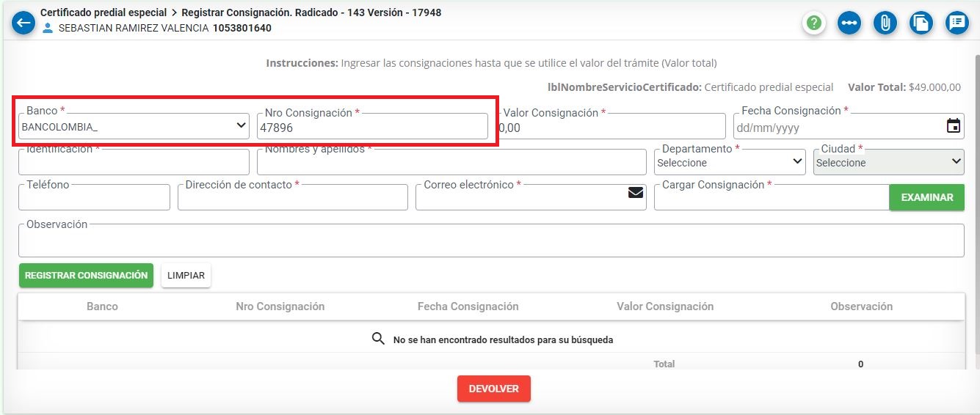Viewport: 980px width, 415px height.
Task: Focus the Nro Consignación input field
Action: pos(371,127)
